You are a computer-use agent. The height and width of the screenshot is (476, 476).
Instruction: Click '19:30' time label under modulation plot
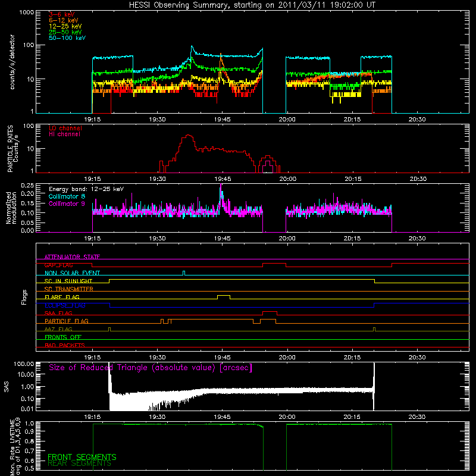[x=157, y=239]
